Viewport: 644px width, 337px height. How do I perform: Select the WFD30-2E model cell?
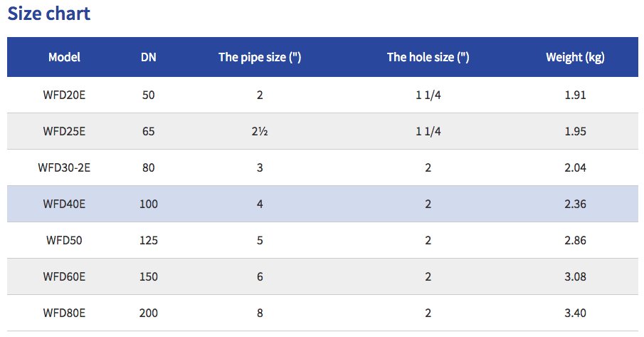pos(64,167)
